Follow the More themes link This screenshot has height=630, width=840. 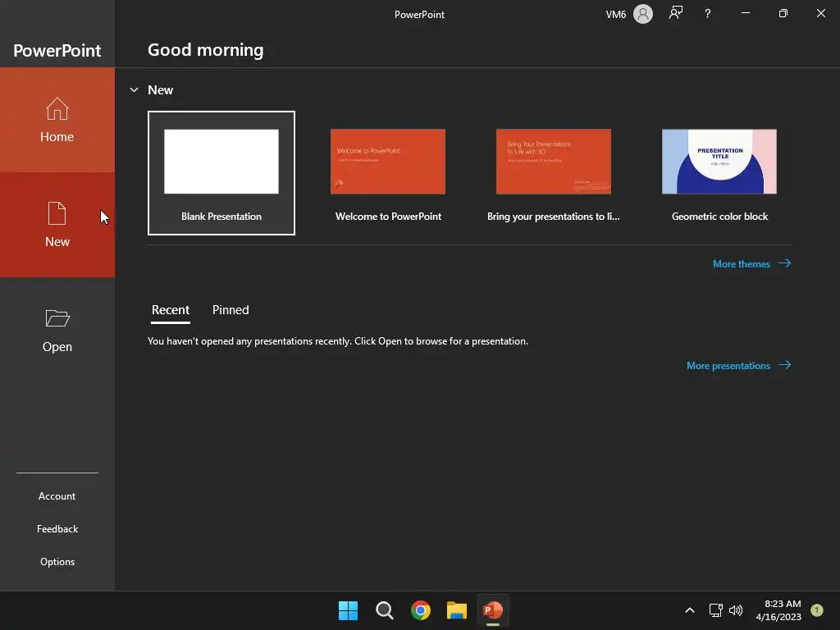tap(751, 263)
